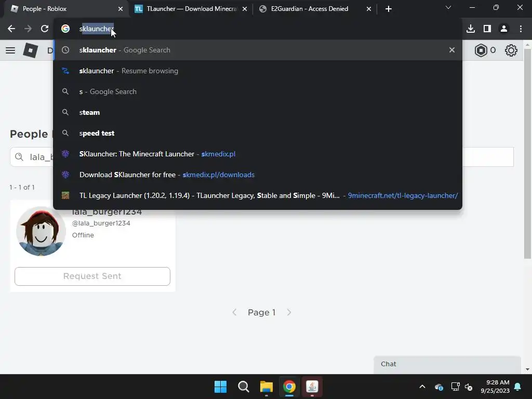Click the browser forward arrow
532x399 pixels.
pyautogui.click(x=28, y=29)
